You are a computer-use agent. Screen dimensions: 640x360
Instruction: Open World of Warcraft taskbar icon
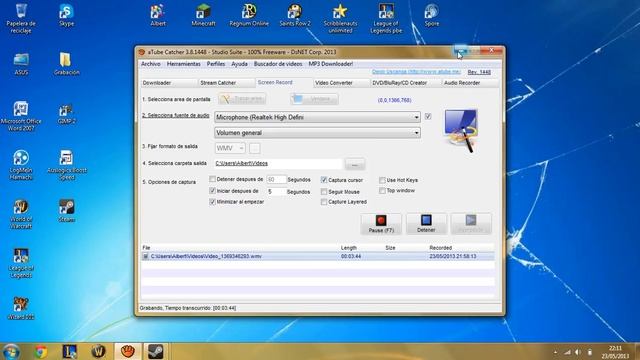98,351
